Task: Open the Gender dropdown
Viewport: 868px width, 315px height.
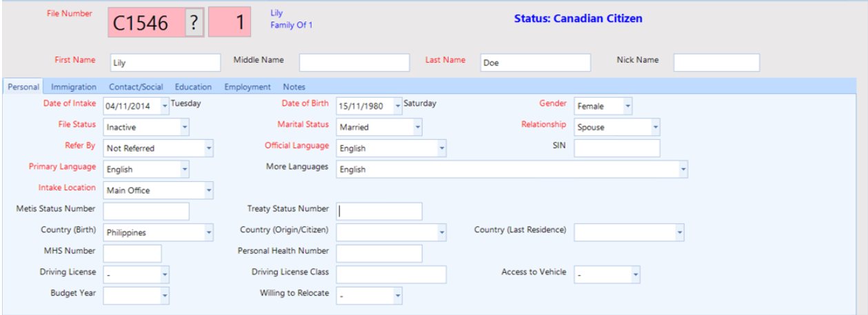Action: click(x=627, y=106)
